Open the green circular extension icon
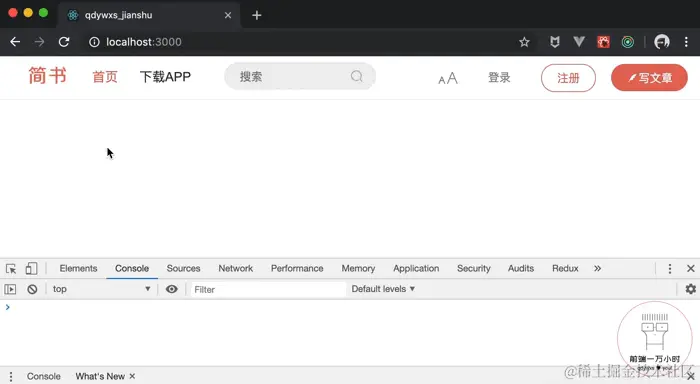Image resolution: width=700 pixels, height=384 pixels. (628, 42)
